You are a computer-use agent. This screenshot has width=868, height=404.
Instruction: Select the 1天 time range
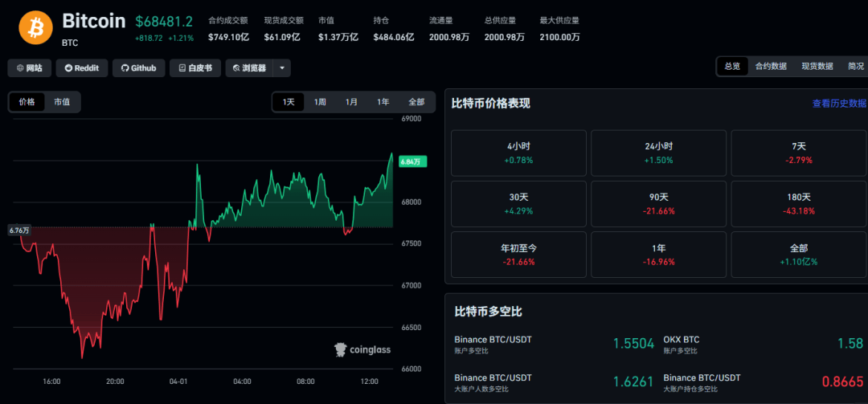[289, 102]
